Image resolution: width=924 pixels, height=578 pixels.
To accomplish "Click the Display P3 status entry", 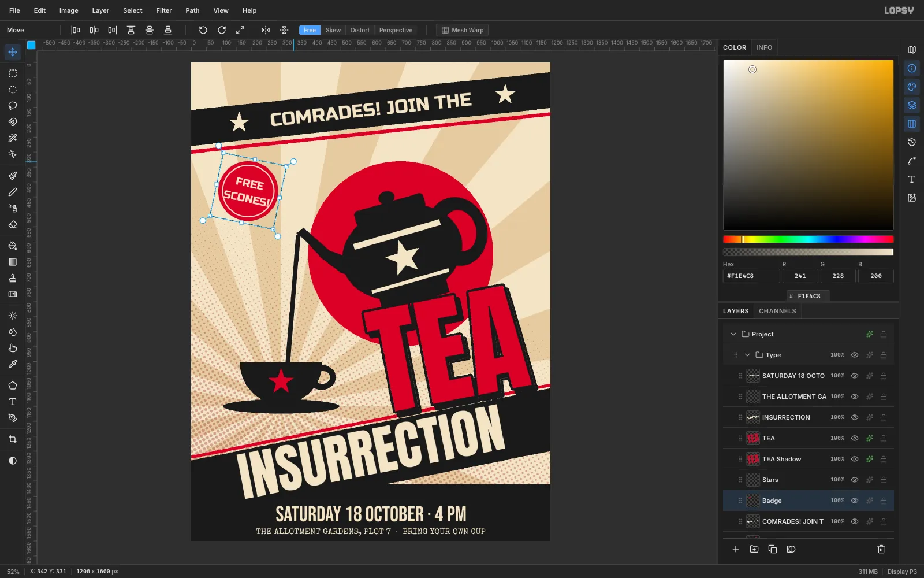I will pos(902,572).
